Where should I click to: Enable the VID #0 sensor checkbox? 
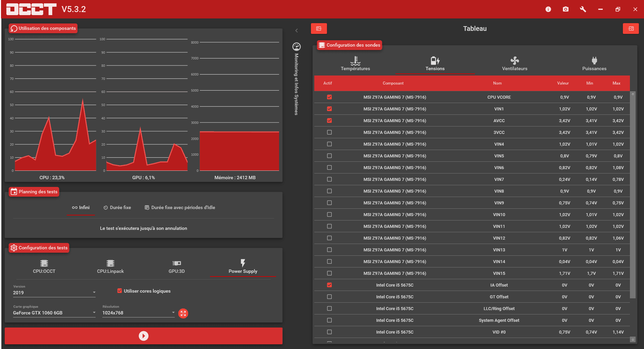(329, 332)
